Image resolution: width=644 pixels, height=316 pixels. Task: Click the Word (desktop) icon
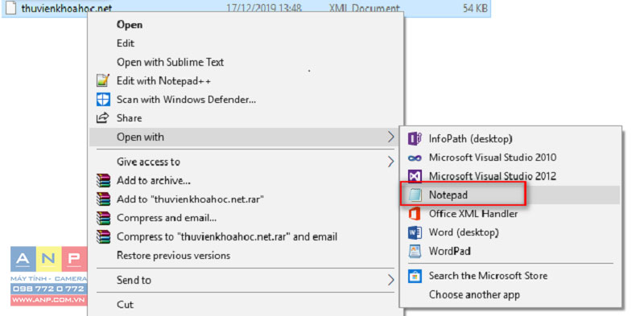coord(415,232)
